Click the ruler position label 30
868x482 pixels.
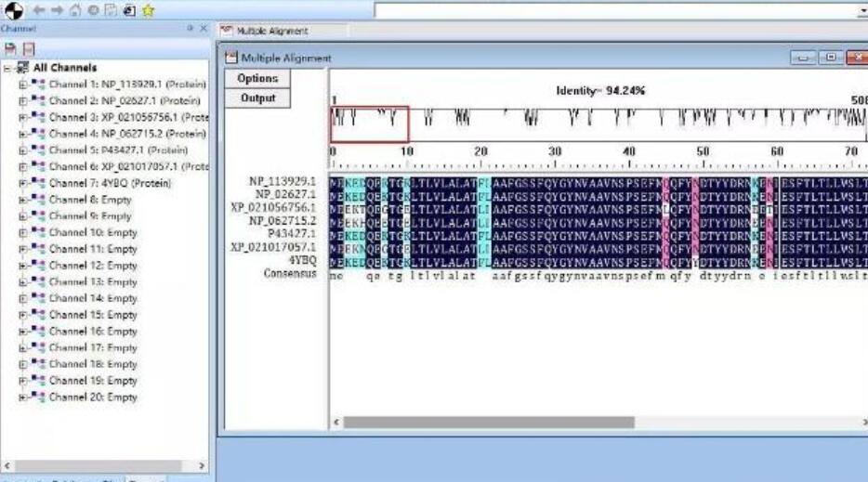pos(555,151)
